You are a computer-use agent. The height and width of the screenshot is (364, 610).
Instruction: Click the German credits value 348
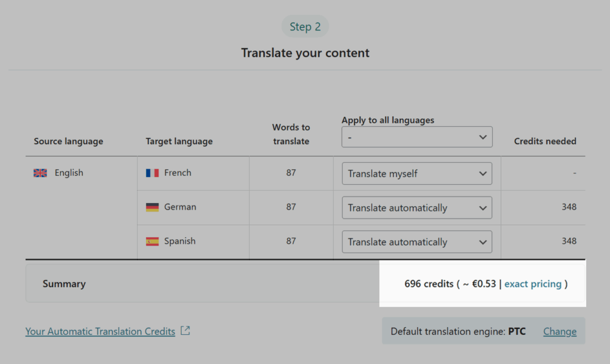[x=569, y=207]
